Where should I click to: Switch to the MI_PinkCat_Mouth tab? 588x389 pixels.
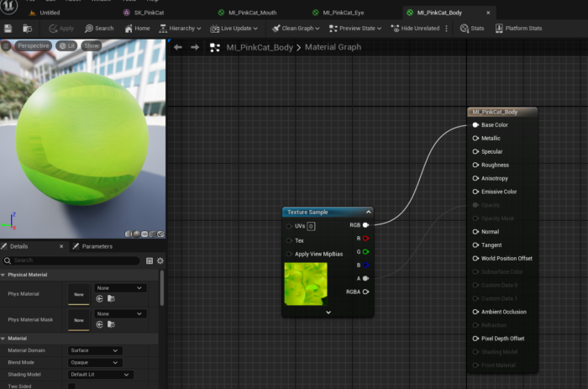[249, 13]
